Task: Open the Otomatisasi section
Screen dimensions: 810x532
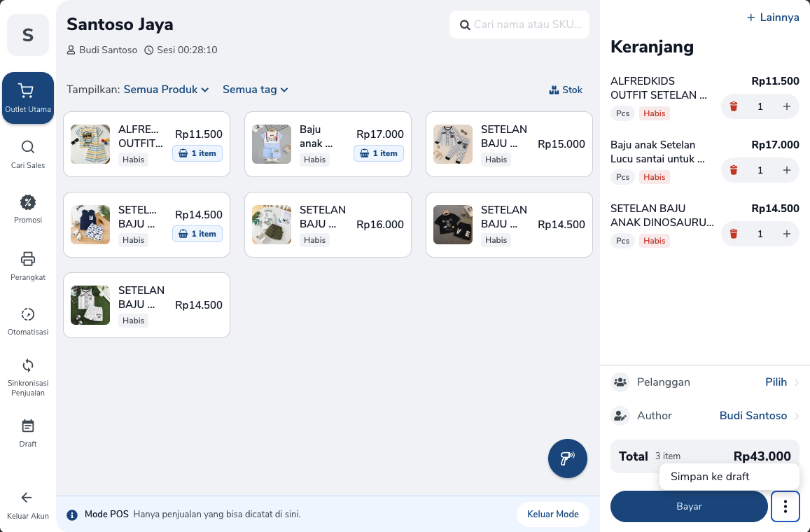Action: tap(28, 321)
